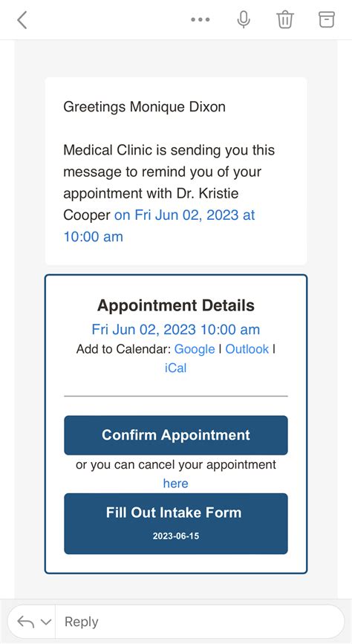Select the iCal calendar link

pos(175,368)
